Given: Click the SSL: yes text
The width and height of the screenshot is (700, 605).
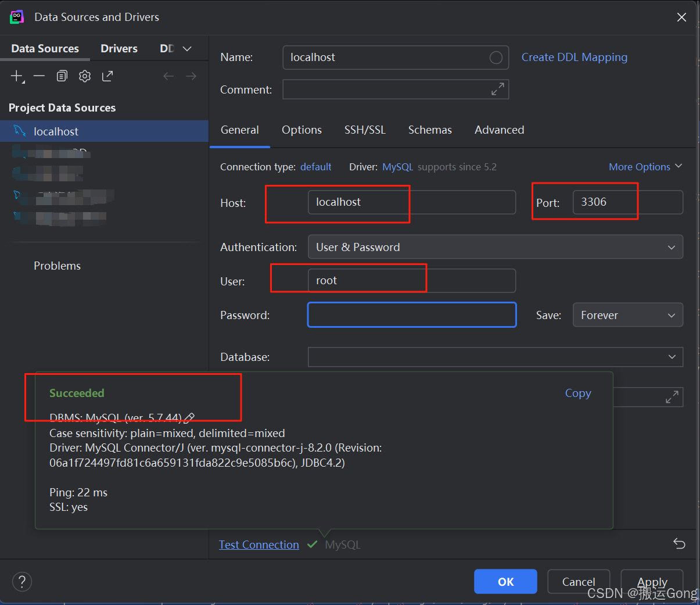Looking at the screenshot, I should (x=69, y=507).
